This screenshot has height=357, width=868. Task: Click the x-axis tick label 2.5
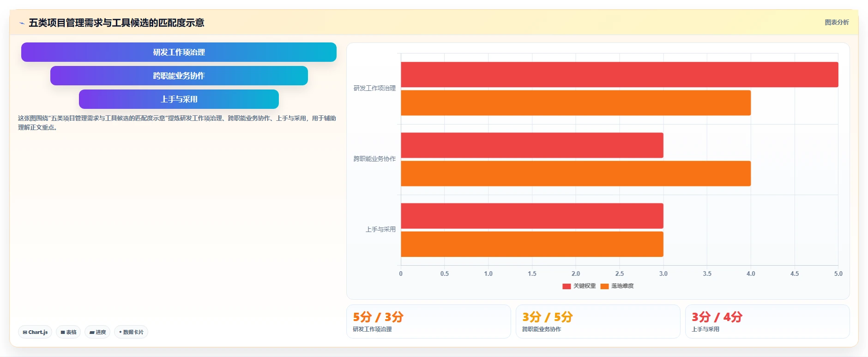coord(620,274)
